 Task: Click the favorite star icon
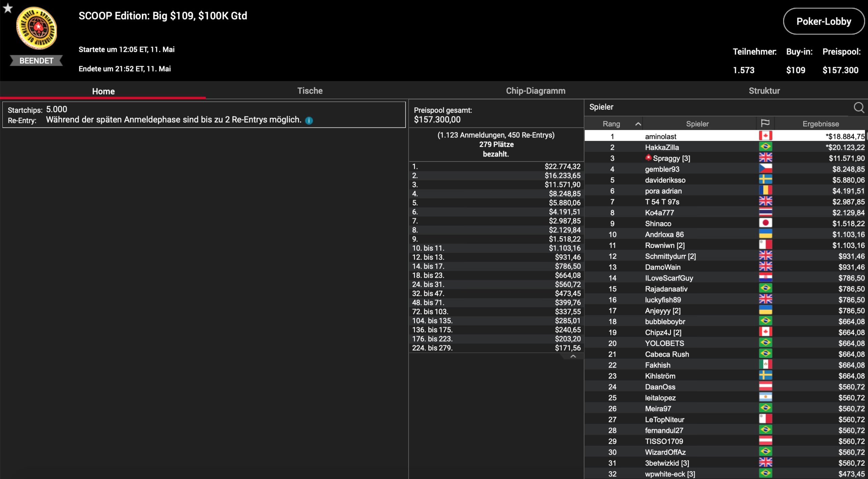8,8
